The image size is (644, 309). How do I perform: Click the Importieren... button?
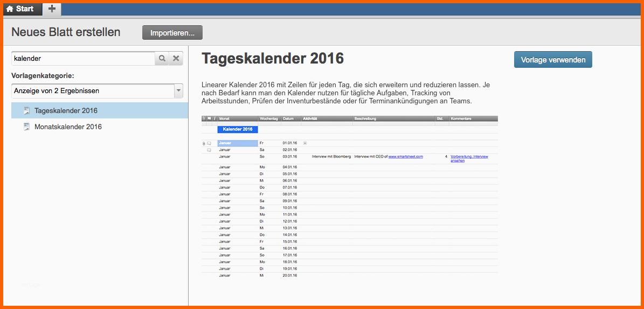[172, 33]
